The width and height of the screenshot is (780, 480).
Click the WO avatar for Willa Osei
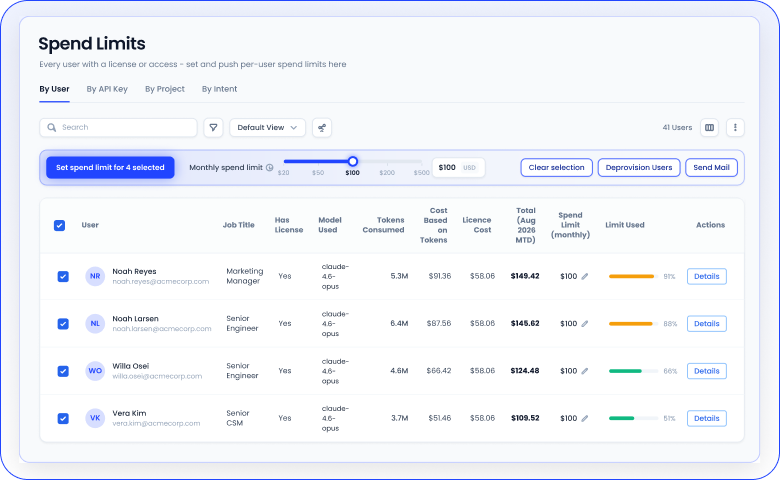[95, 371]
